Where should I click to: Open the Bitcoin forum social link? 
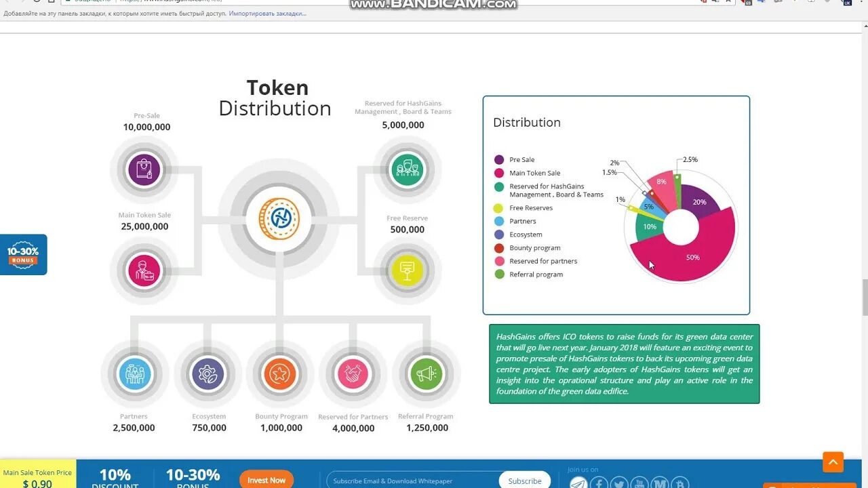[680, 483]
